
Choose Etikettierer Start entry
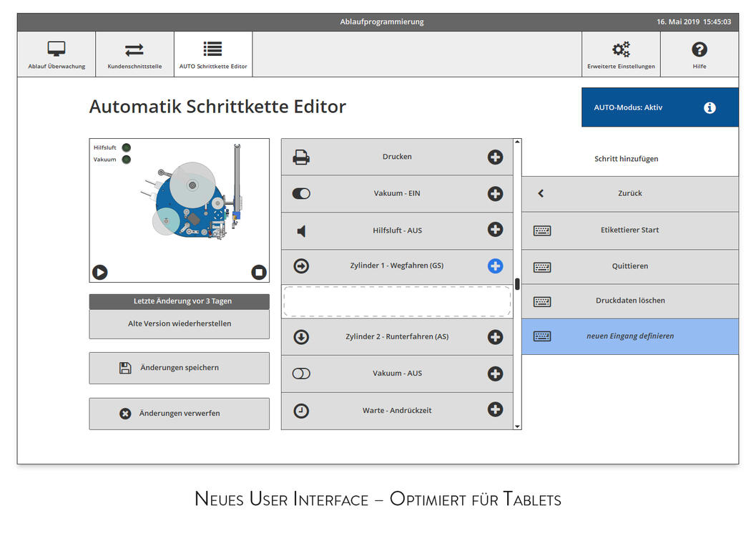click(629, 230)
